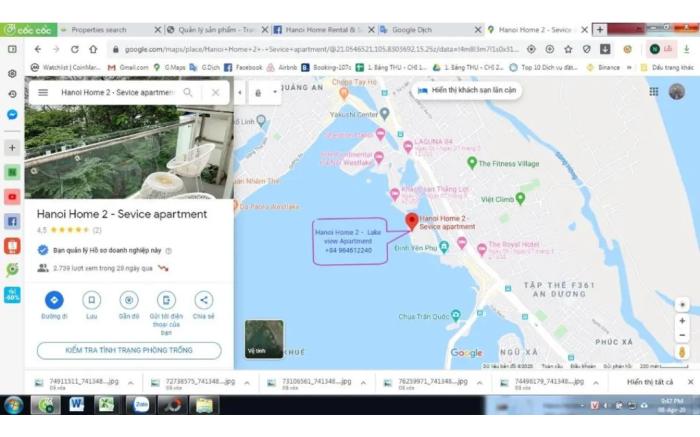Click the Gần đó nearby icon
700x437 pixels.
pyautogui.click(x=129, y=300)
